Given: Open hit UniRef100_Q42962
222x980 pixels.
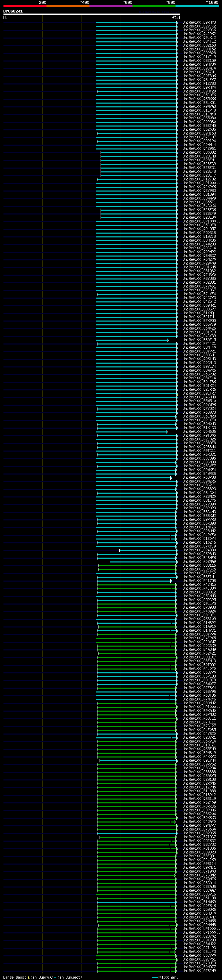Looking at the screenshot, I should [x=199, y=34].
